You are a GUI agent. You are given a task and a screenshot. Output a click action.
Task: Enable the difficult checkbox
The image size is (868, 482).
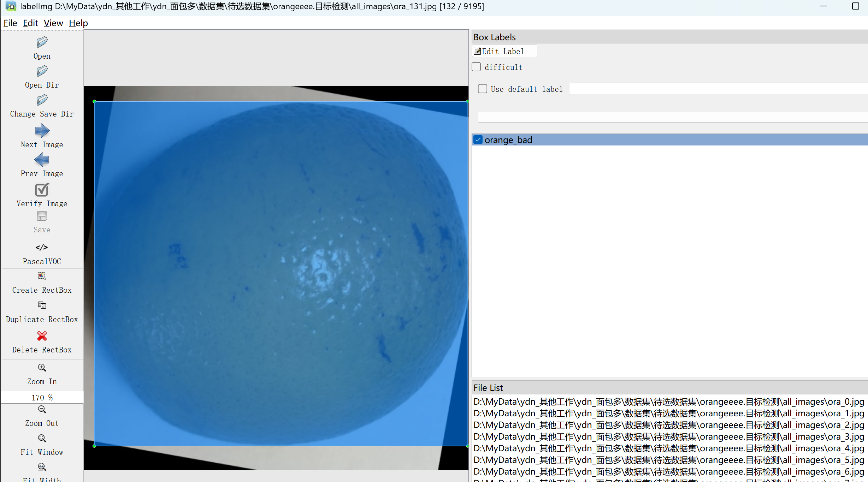(476, 67)
